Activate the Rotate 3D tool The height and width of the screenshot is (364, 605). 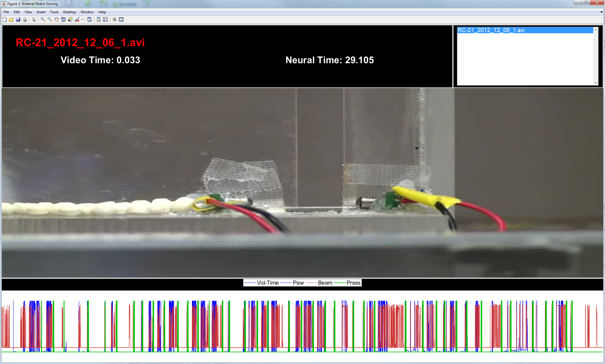[63, 19]
